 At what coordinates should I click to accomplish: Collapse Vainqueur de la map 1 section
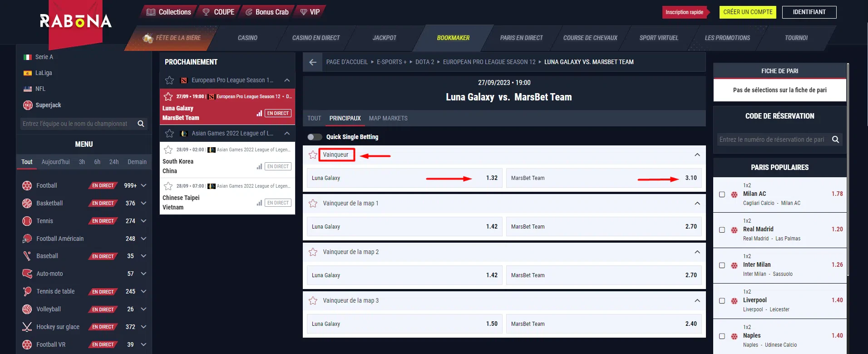pos(697,203)
